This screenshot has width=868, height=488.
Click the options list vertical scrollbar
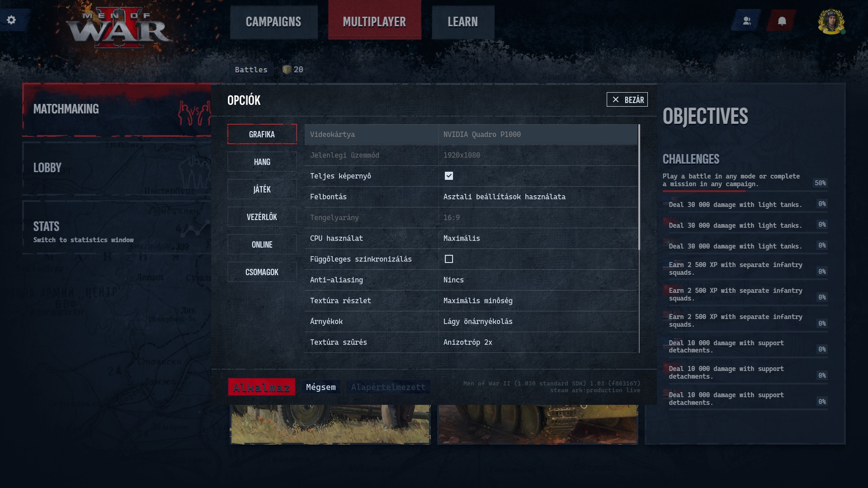tap(639, 188)
